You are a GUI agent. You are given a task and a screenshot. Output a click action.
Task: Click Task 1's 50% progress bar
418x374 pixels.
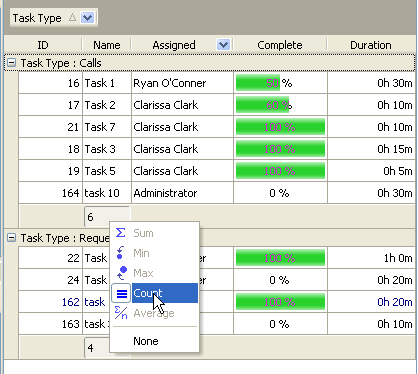[258, 83]
